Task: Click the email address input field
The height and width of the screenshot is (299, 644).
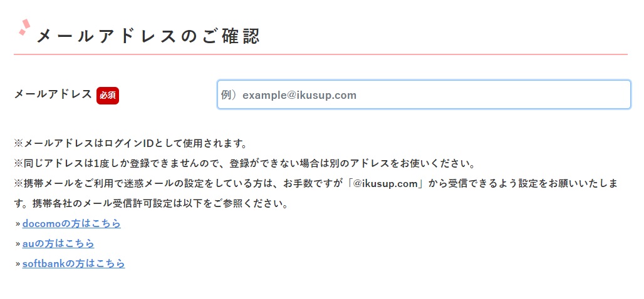Action: tap(423, 95)
